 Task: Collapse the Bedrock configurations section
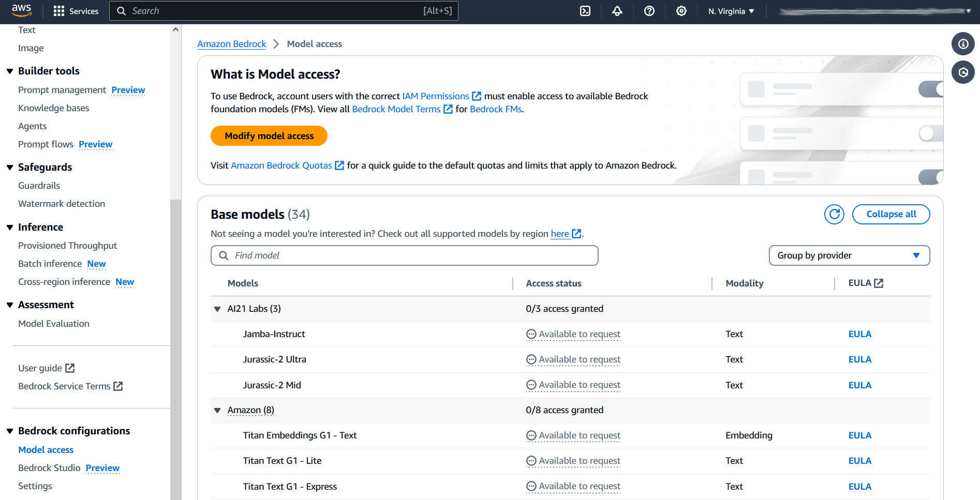click(10, 431)
